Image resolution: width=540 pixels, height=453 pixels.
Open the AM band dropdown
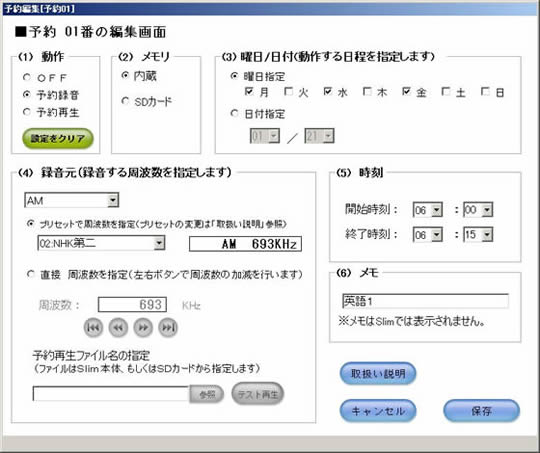point(72,200)
